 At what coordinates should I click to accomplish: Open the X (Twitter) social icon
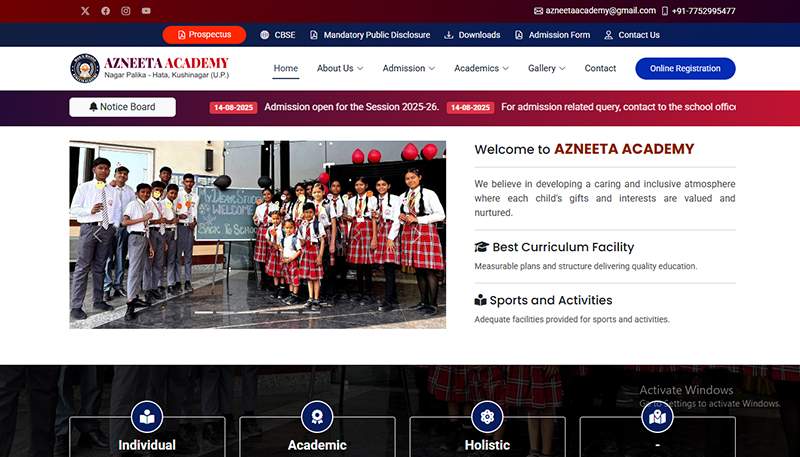click(x=85, y=11)
